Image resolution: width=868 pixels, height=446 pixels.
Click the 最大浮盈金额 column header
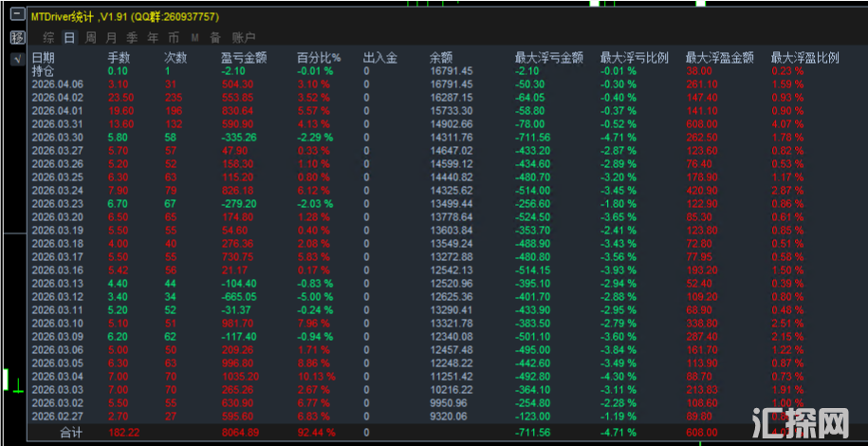tap(720, 58)
